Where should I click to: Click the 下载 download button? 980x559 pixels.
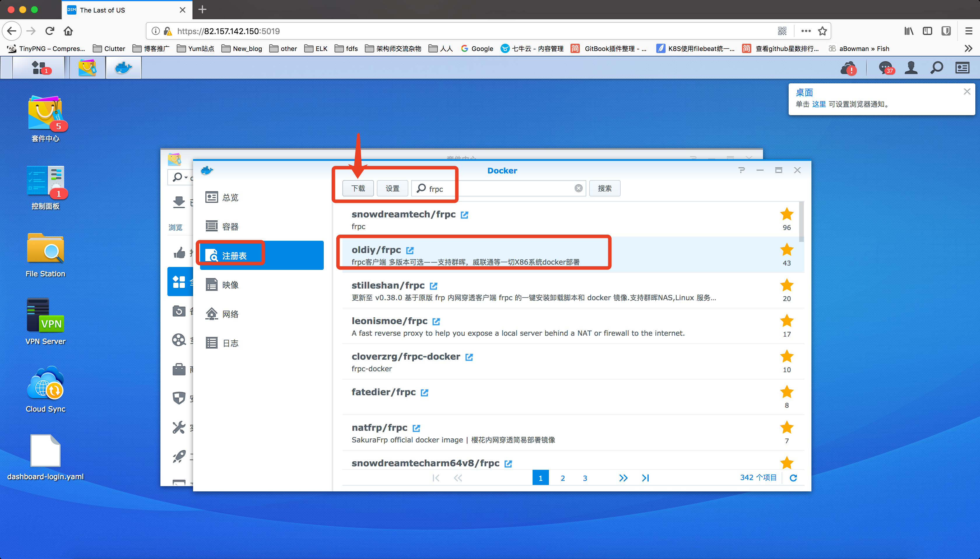(x=358, y=188)
